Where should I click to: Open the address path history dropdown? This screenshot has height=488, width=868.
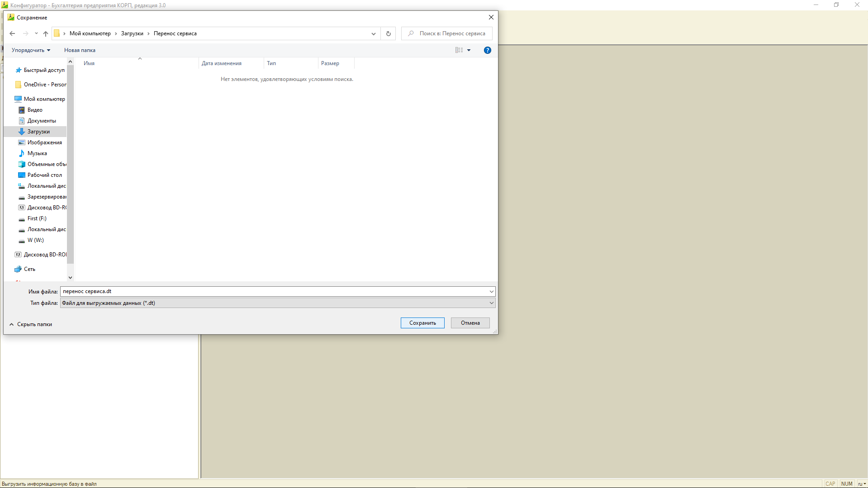373,33
